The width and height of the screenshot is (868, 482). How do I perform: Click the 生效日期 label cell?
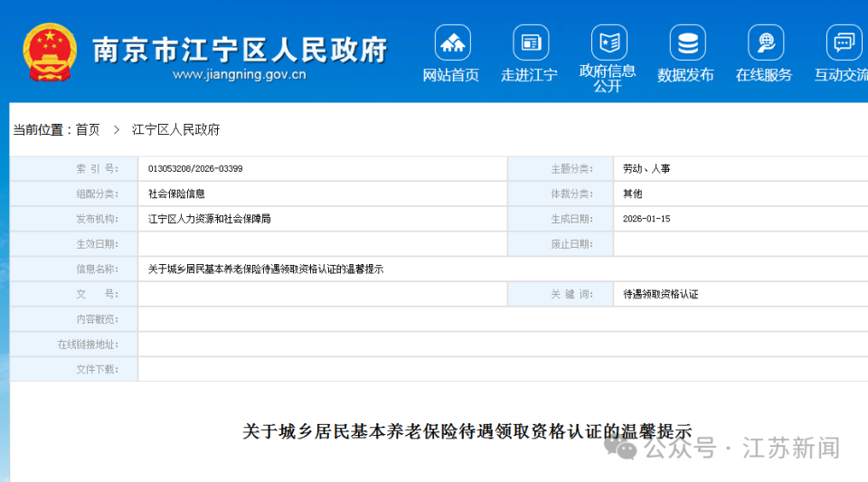pos(73,244)
